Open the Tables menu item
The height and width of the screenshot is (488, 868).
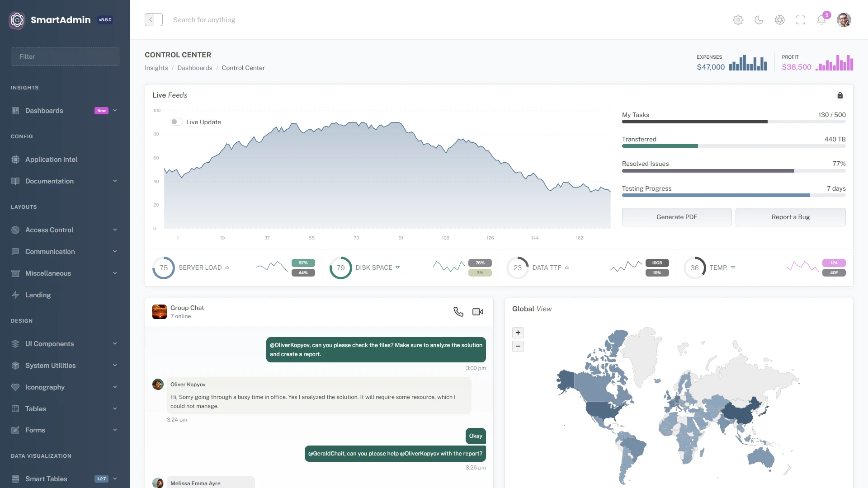(65, 409)
